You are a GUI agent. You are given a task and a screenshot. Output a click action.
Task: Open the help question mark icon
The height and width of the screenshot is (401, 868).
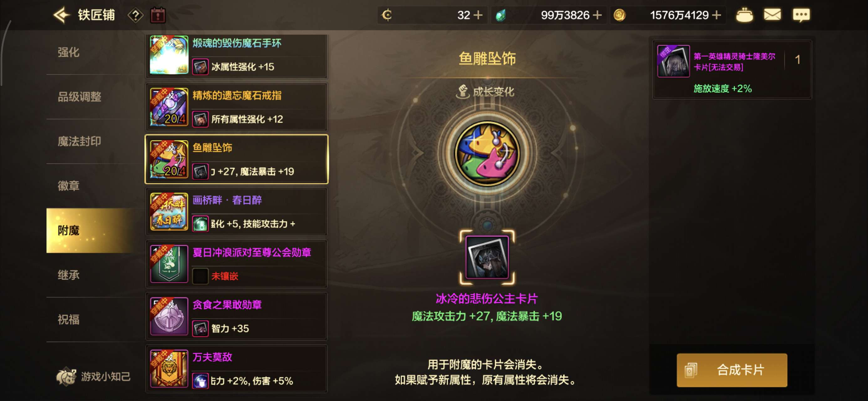[x=136, y=15]
